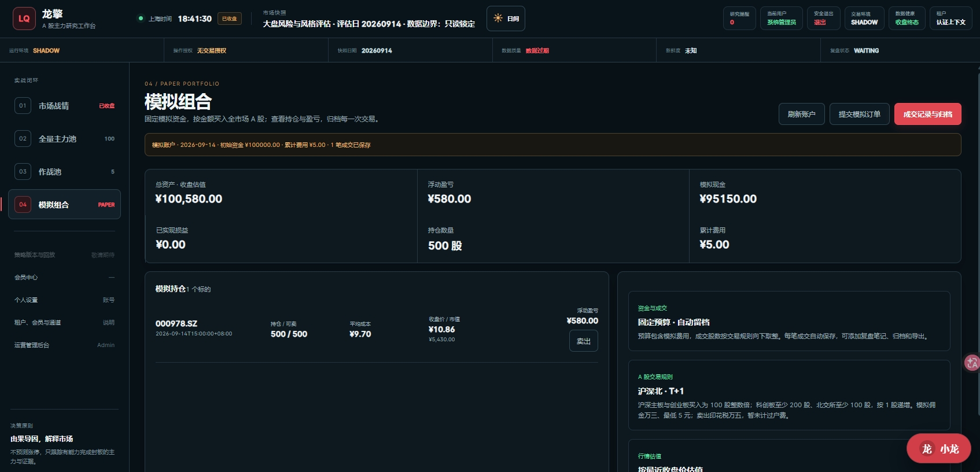Click the pink translate icon at right edge
Viewport: 980px width, 472px height.
tap(972, 363)
